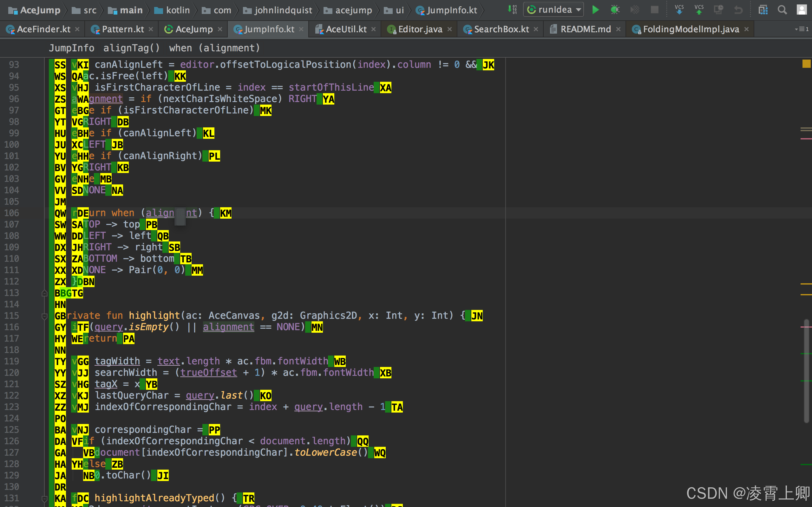
Task: Click the VCS commit changes icon
Action: tap(699, 10)
